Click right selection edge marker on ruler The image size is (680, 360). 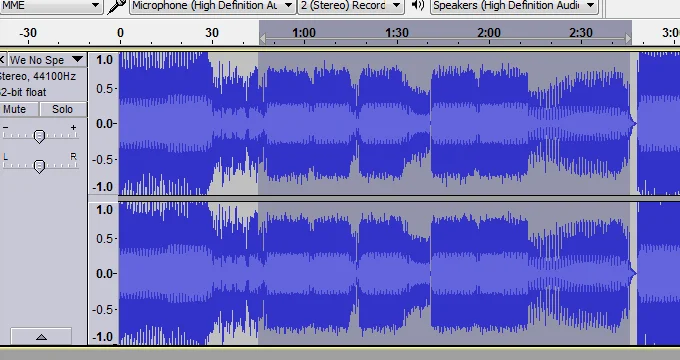[628, 39]
